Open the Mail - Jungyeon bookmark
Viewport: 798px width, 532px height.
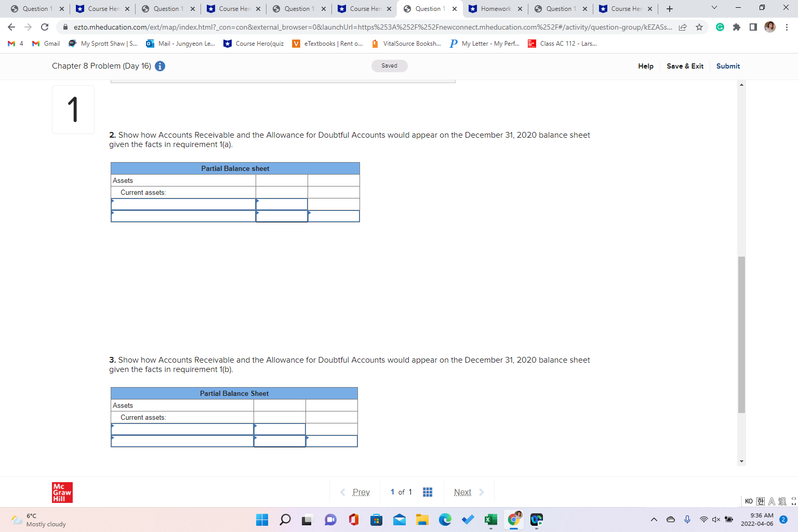[181, 44]
